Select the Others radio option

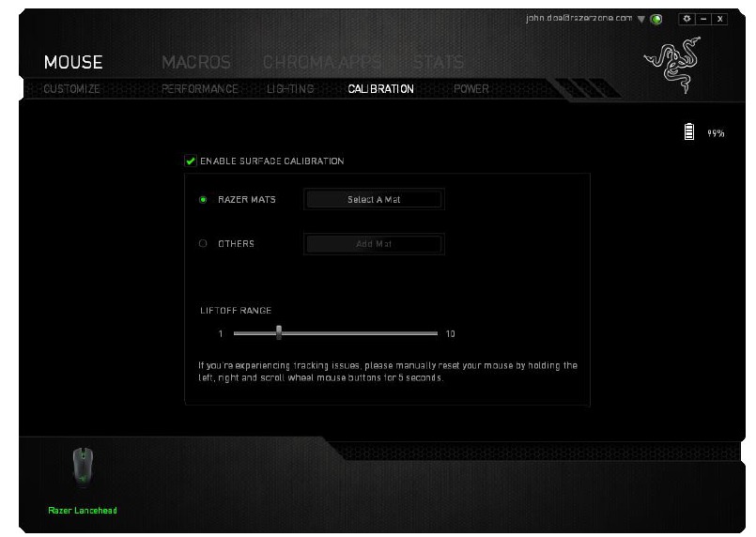coord(203,243)
